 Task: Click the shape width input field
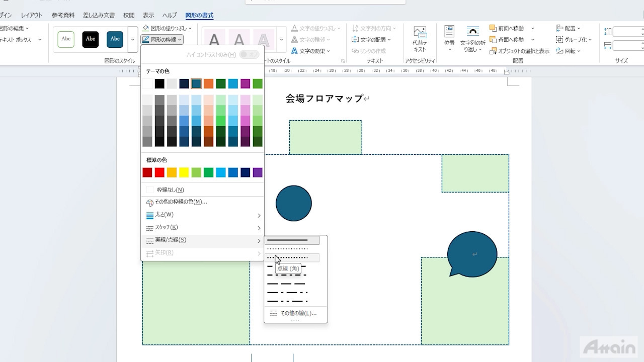coord(628,45)
